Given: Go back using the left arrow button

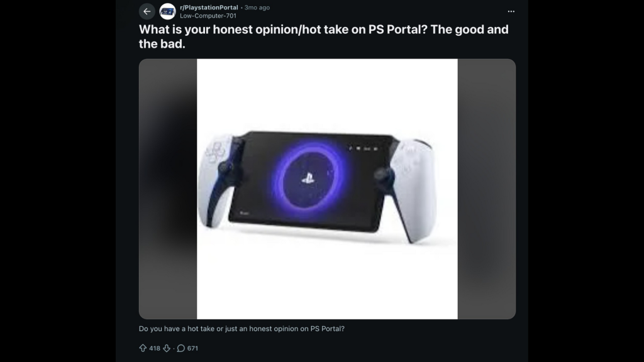Looking at the screenshot, I should (147, 11).
